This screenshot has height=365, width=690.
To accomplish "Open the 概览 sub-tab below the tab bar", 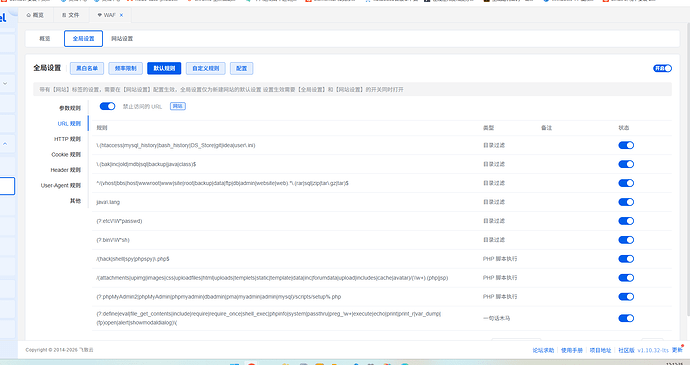I will [44, 39].
